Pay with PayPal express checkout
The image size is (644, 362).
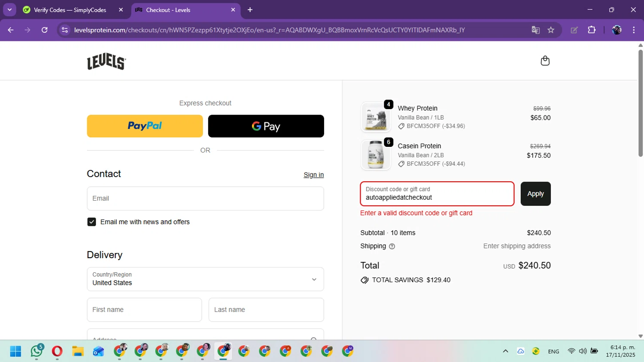point(145,126)
